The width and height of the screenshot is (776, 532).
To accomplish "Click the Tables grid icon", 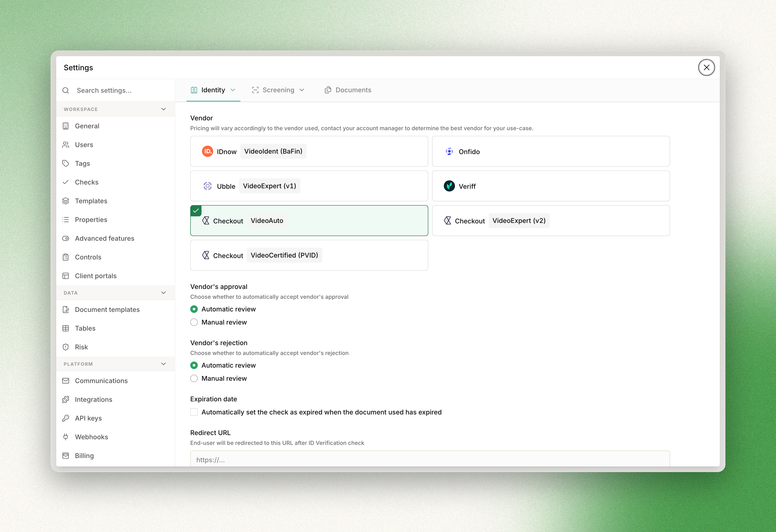I will 66,329.
